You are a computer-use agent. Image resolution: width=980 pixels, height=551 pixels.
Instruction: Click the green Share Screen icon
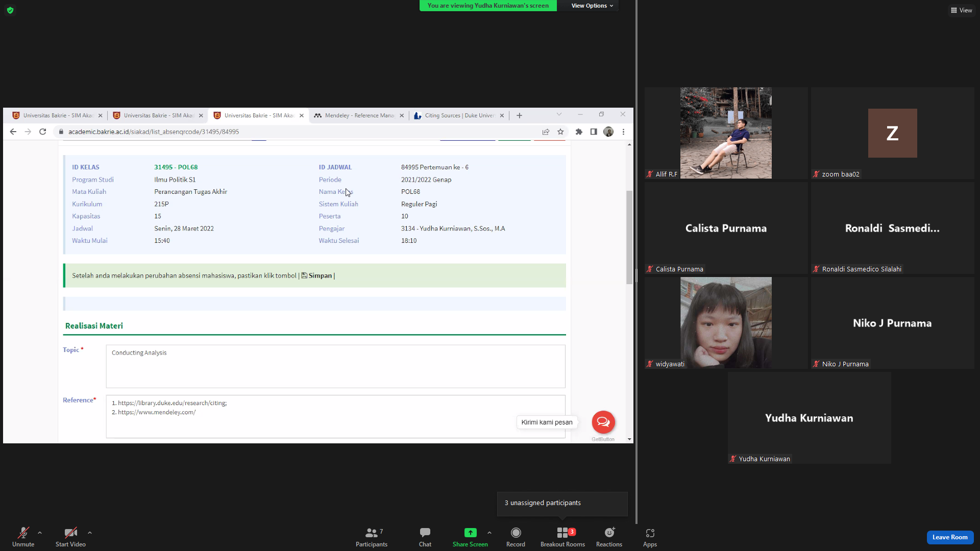tap(470, 533)
